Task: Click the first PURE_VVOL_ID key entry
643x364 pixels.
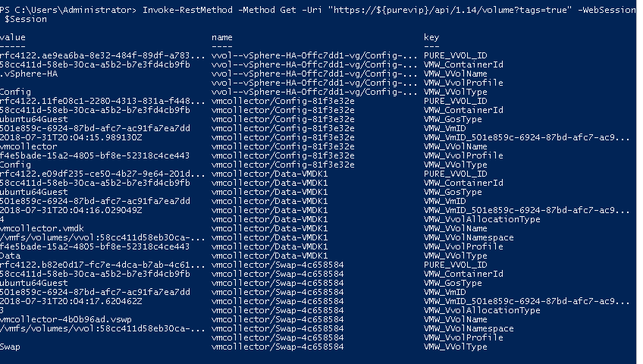Action: click(x=455, y=55)
